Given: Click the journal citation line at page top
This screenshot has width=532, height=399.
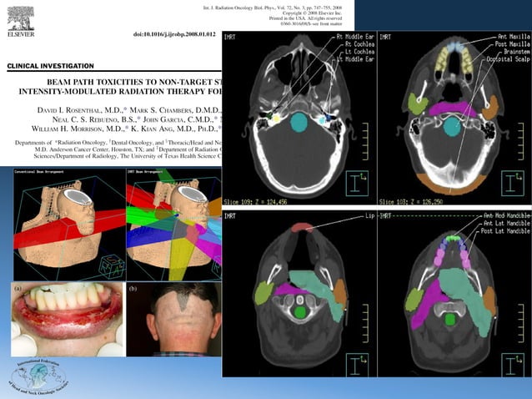Looking at the screenshot, I should click(x=273, y=8).
